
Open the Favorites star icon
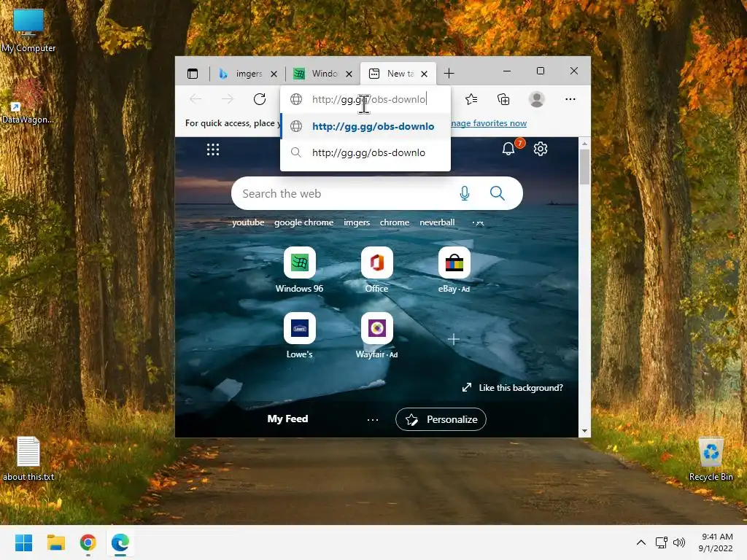471,99
